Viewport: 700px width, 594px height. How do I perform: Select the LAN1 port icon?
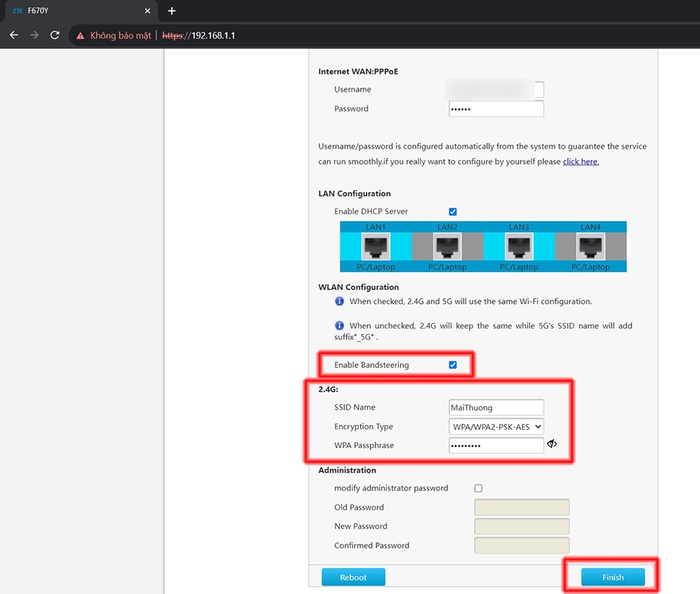point(376,246)
